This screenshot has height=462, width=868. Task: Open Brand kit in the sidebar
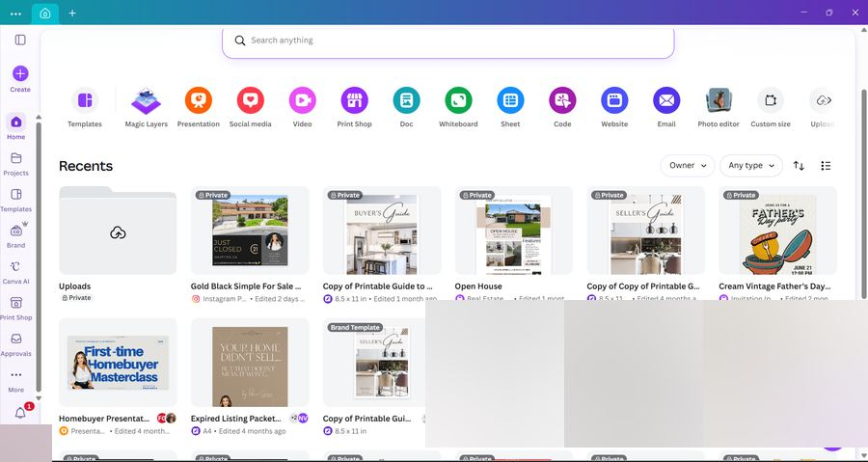[16, 235]
